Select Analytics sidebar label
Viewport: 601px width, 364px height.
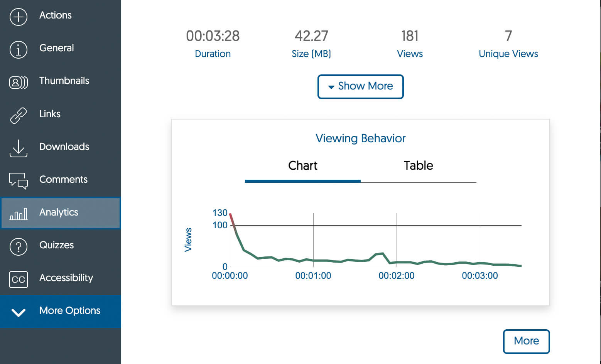[59, 212]
